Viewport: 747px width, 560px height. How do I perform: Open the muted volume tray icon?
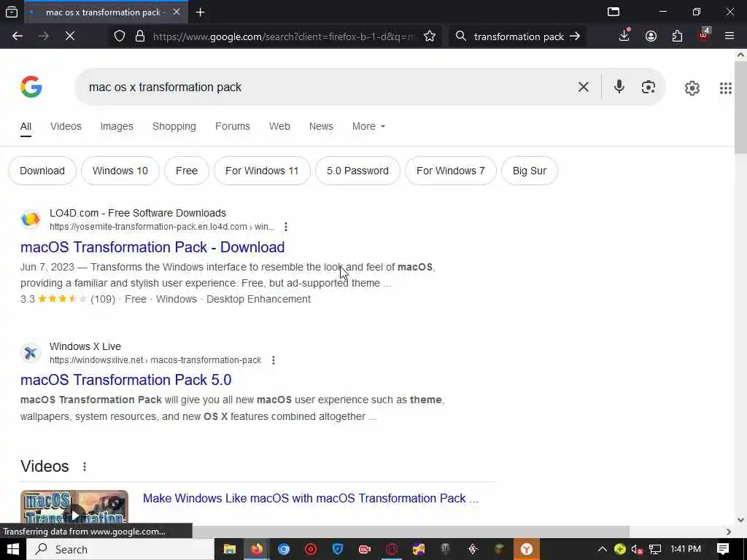637,549
